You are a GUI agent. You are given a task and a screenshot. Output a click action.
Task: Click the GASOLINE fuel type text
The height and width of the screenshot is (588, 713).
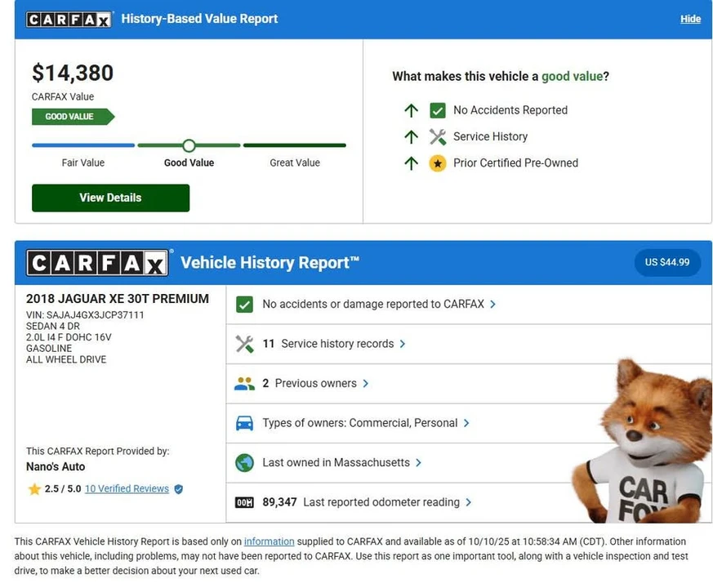tap(49, 349)
